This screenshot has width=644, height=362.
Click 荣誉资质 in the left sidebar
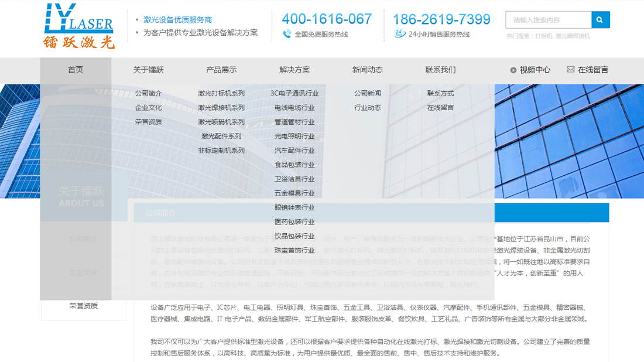pyautogui.click(x=83, y=306)
